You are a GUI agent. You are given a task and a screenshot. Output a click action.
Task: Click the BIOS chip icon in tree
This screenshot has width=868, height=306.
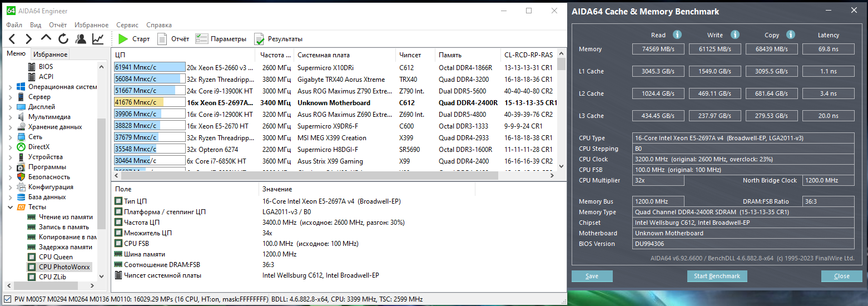[32, 67]
